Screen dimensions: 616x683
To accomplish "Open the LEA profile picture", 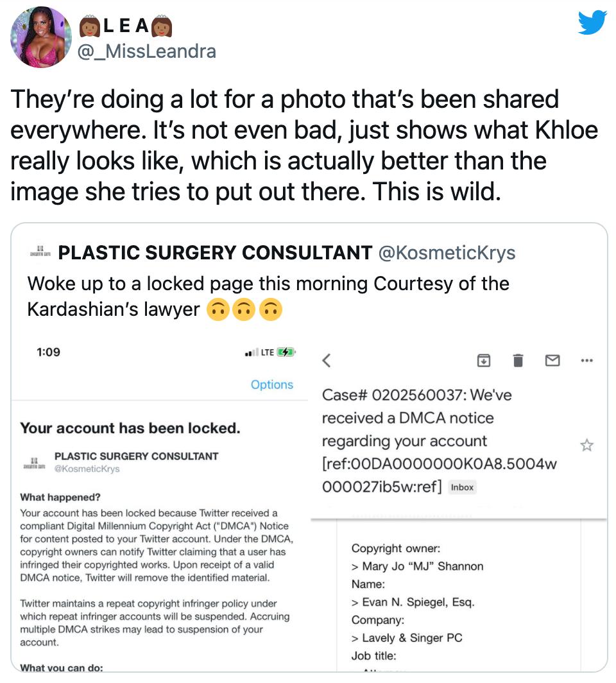I will pos(41,37).
